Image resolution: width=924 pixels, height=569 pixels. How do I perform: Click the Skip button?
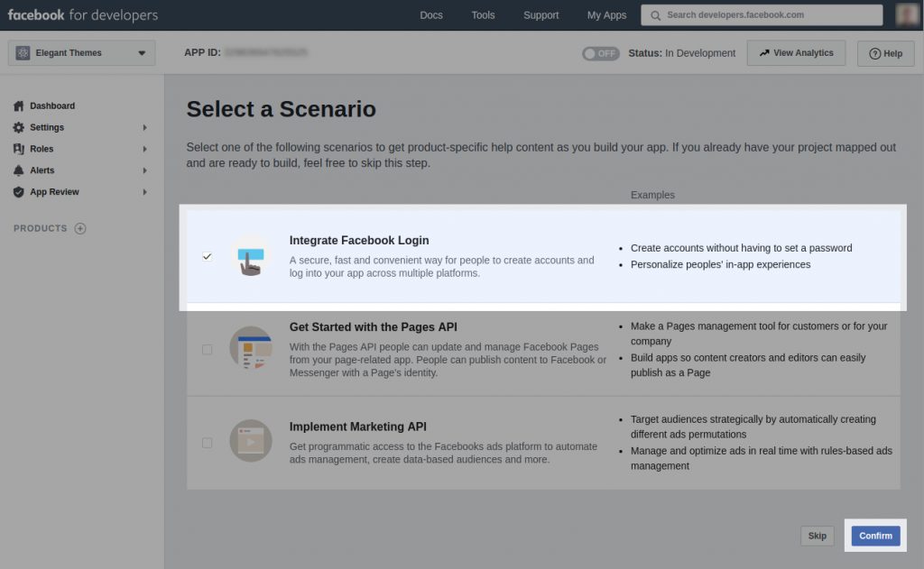point(817,536)
